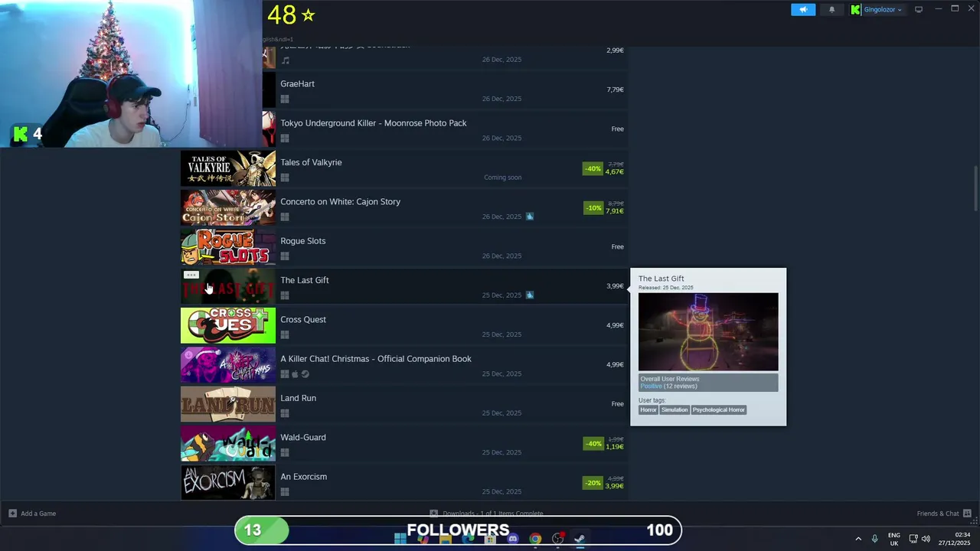Open Discord from the taskbar

(513, 539)
